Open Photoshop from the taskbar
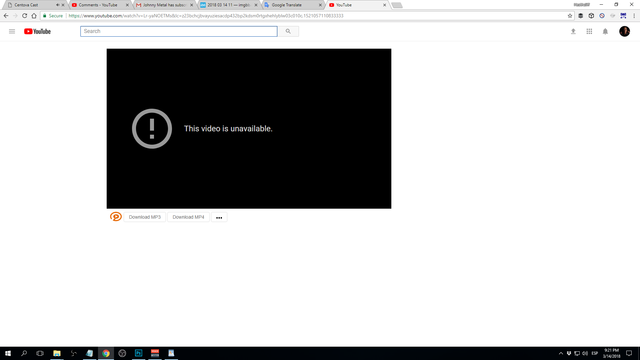 tap(138, 353)
